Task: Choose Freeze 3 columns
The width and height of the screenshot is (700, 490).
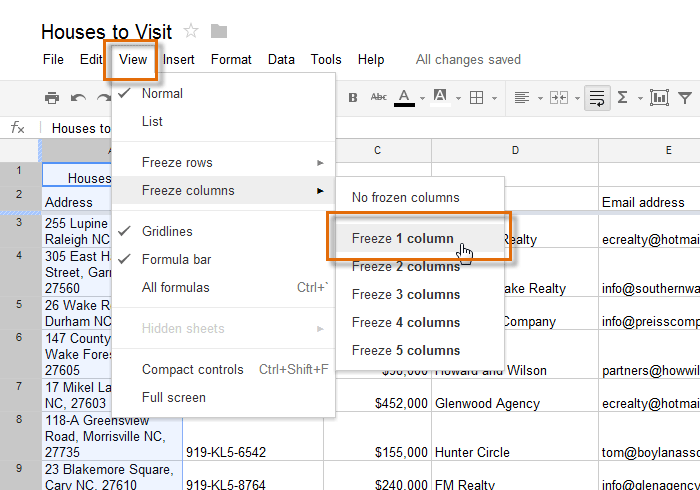Action: tap(420, 295)
